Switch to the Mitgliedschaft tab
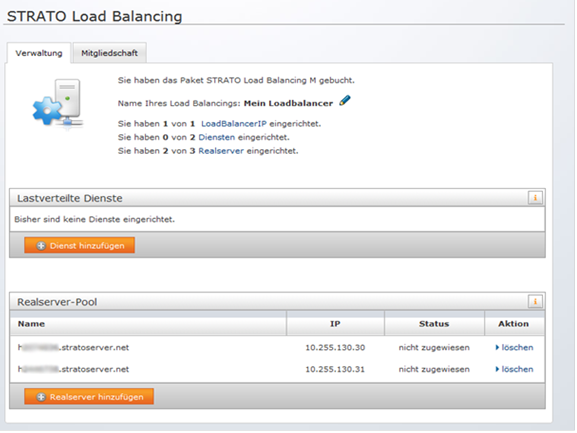 [110, 53]
